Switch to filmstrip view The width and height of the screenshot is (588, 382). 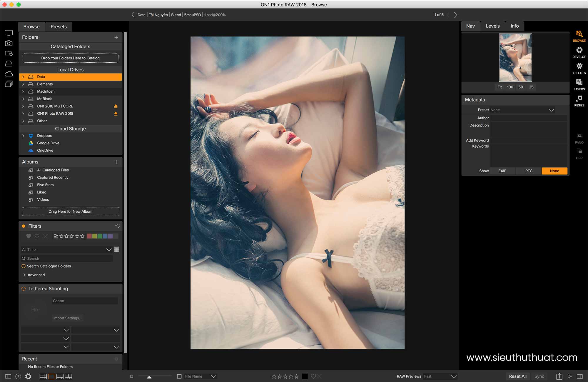pos(60,376)
